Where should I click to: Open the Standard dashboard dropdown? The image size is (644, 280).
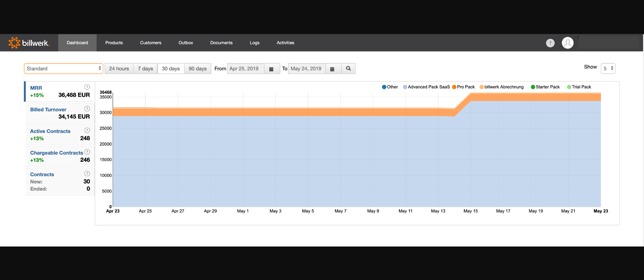63,69
